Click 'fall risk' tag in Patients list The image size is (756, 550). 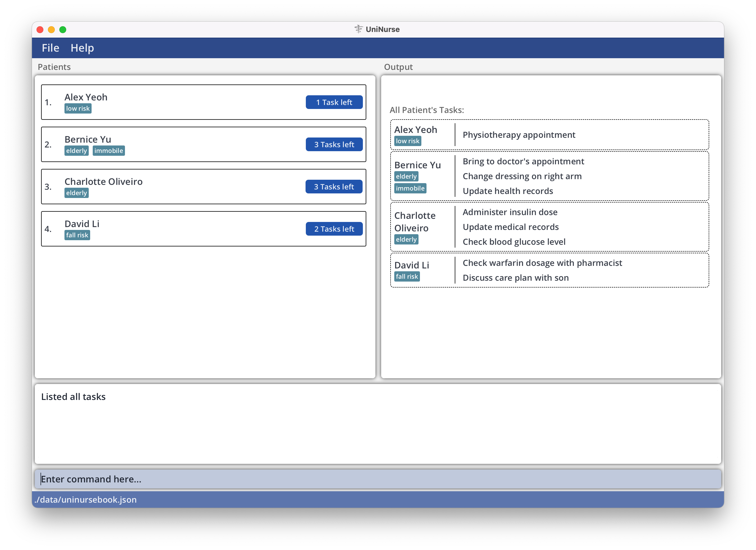[x=77, y=235]
